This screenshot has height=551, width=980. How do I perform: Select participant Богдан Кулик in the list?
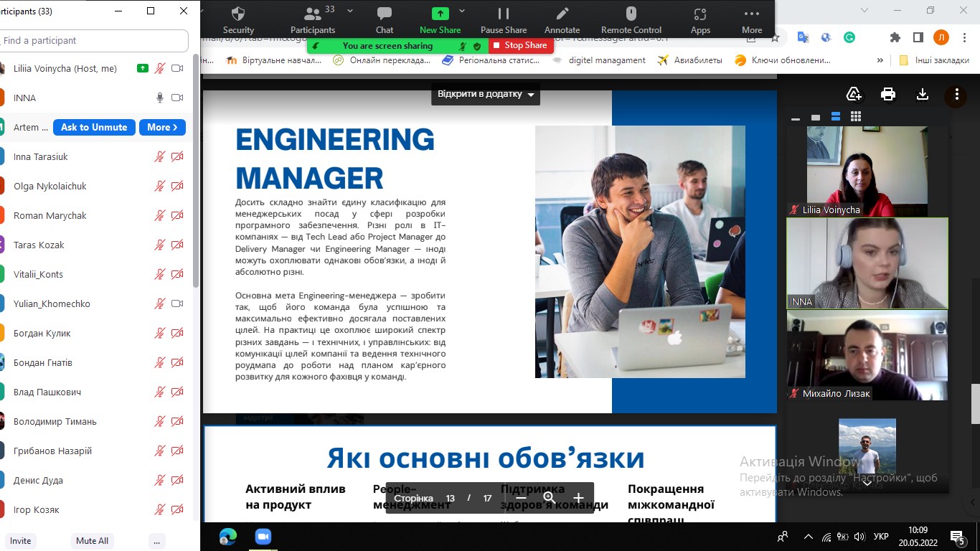tap(96, 333)
